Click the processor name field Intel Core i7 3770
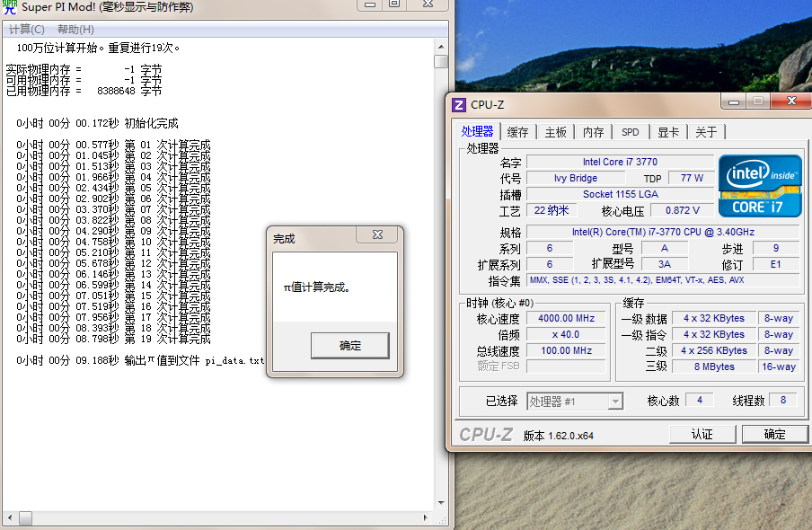Image resolution: width=812 pixels, height=530 pixels. tap(620, 163)
